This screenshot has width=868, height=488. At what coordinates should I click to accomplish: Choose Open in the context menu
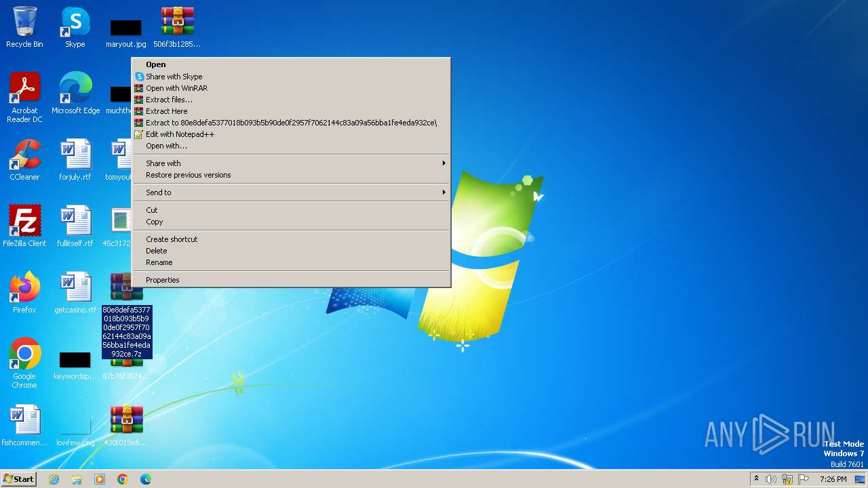[291, 65]
